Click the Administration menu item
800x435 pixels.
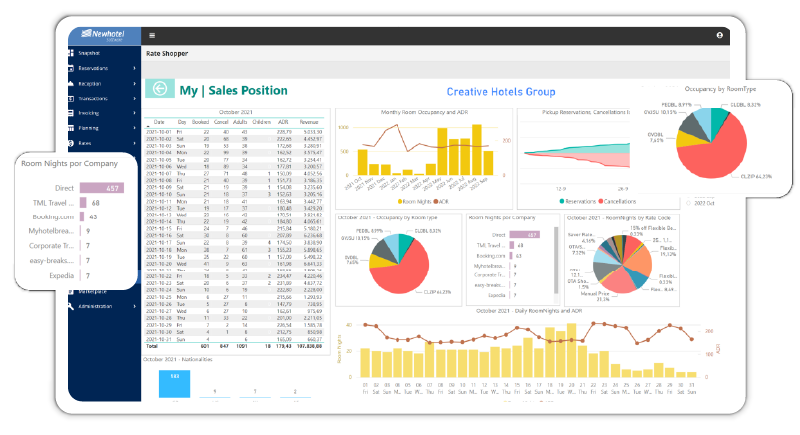(95, 306)
